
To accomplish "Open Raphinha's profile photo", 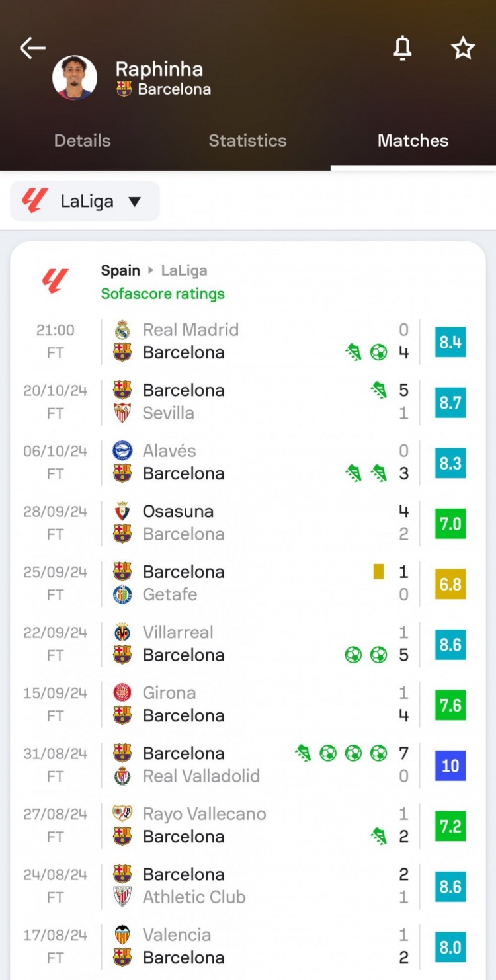I will 75,77.
